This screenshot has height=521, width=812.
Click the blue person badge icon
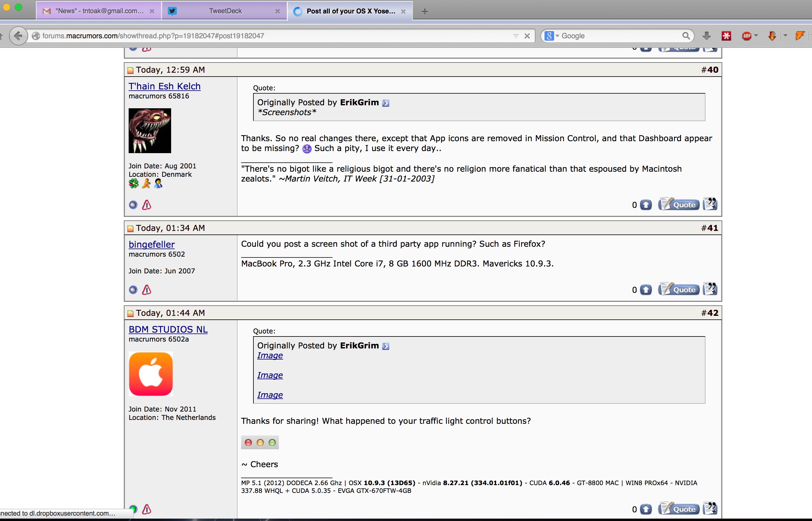coord(158,184)
